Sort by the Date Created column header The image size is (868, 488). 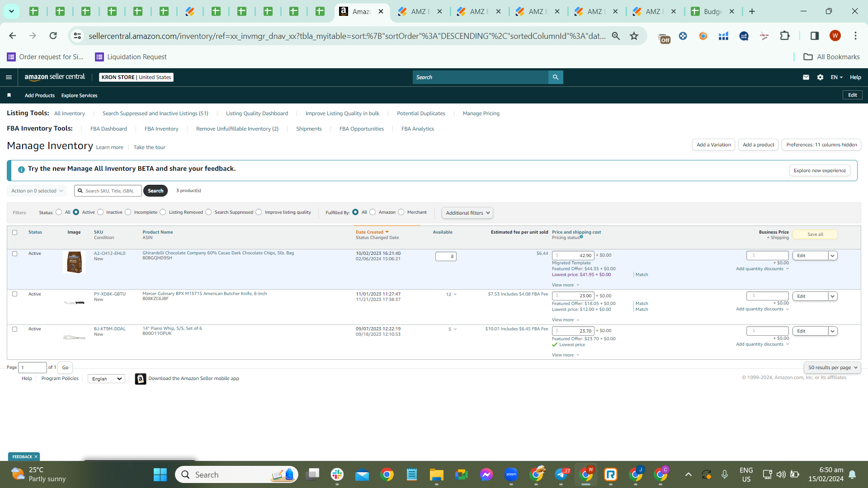(372, 232)
